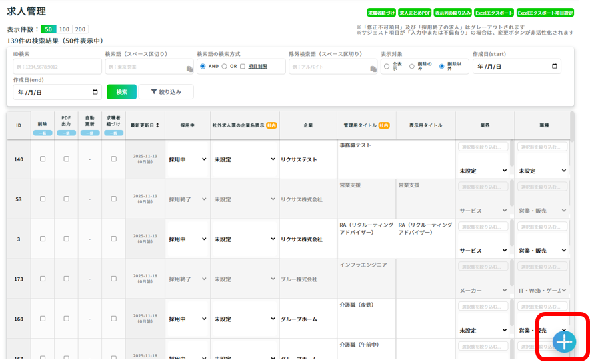Select the OR search method radio button
The image size is (592, 364).
[x=225, y=67]
